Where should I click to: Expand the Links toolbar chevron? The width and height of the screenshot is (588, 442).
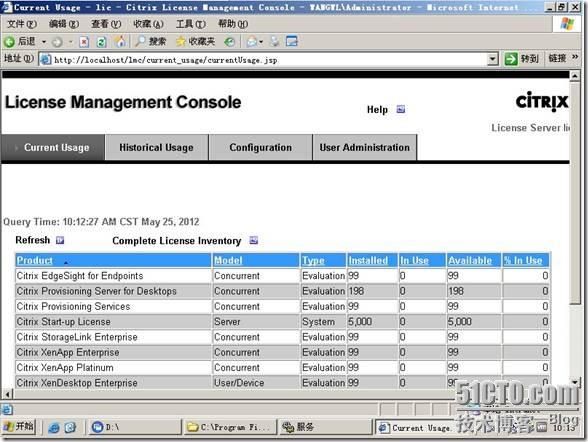pos(575,57)
